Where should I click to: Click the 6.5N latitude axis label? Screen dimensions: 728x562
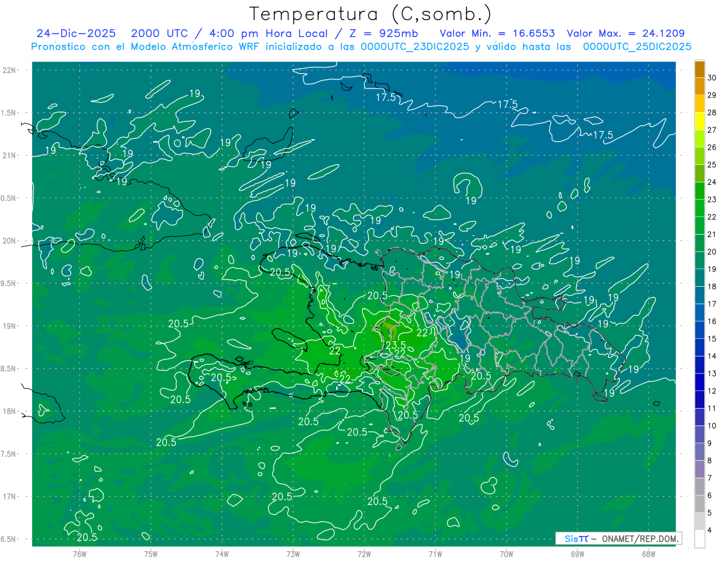(8, 539)
